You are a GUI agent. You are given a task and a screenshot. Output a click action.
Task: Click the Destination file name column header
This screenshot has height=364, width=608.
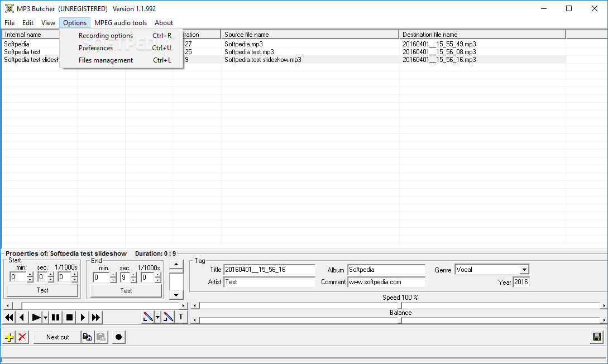(482, 35)
